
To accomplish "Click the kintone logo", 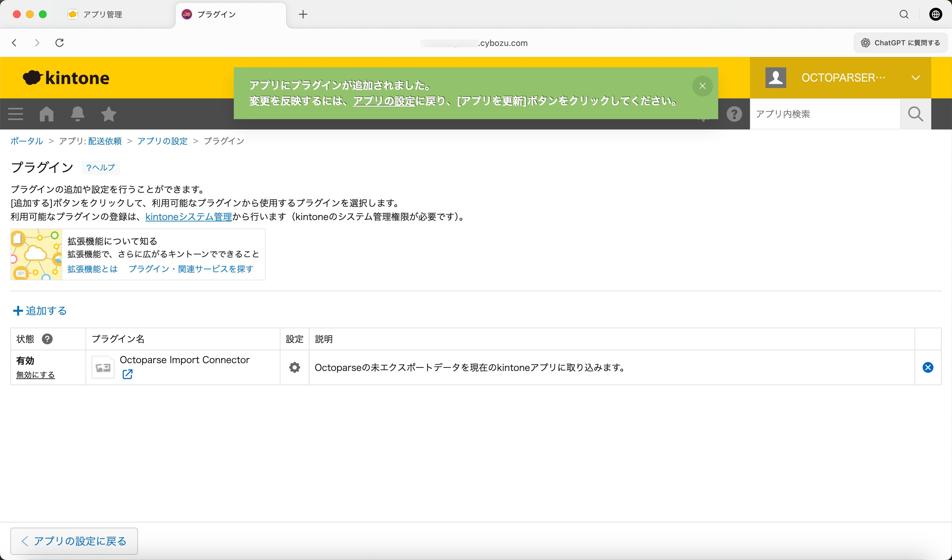I will [66, 77].
